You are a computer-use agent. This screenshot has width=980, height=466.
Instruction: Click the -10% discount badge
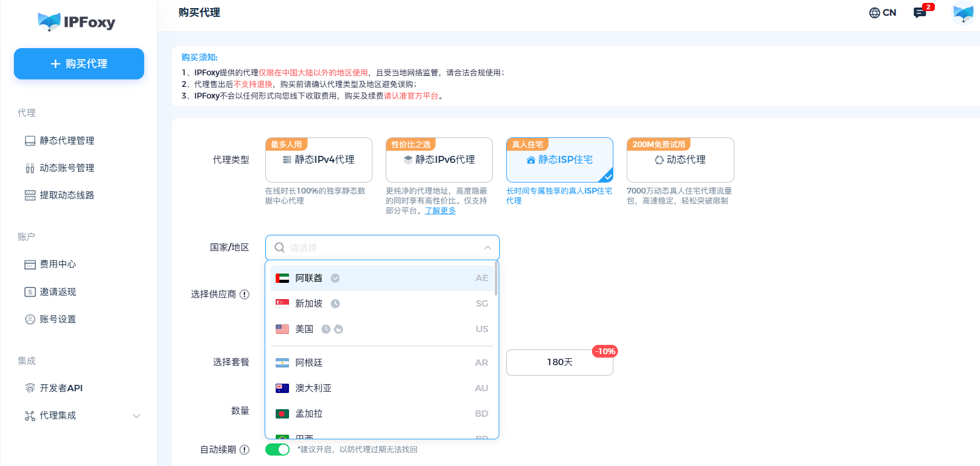[x=605, y=351]
